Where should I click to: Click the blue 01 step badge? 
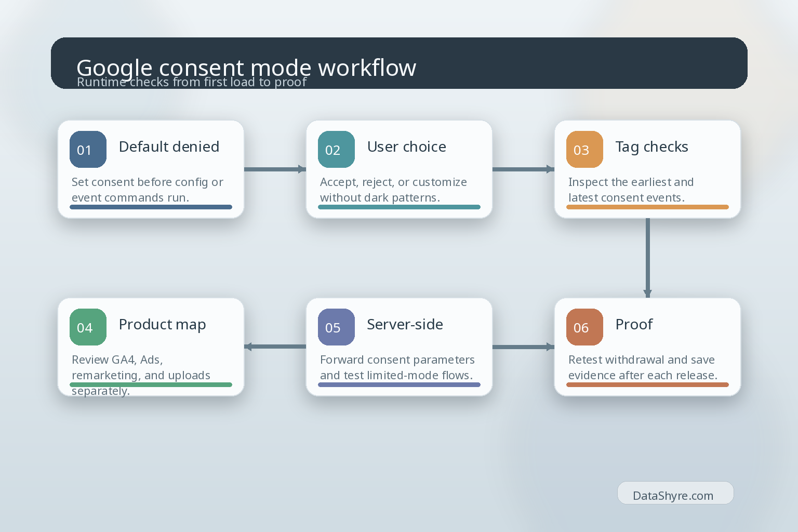click(88, 150)
